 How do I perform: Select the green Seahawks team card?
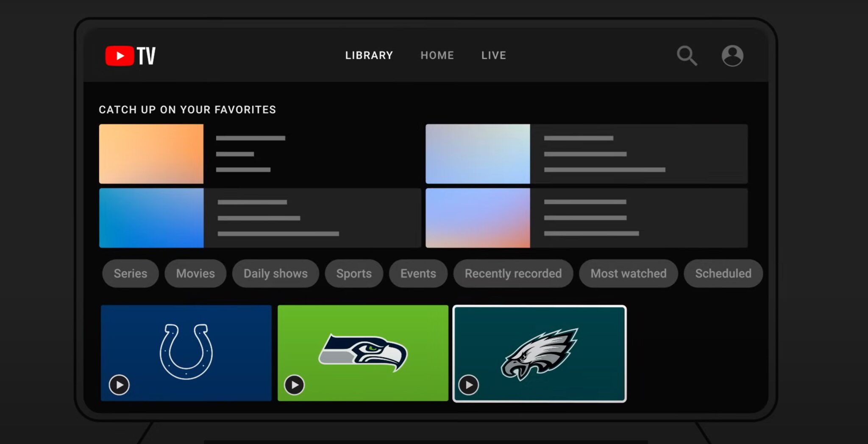363,353
